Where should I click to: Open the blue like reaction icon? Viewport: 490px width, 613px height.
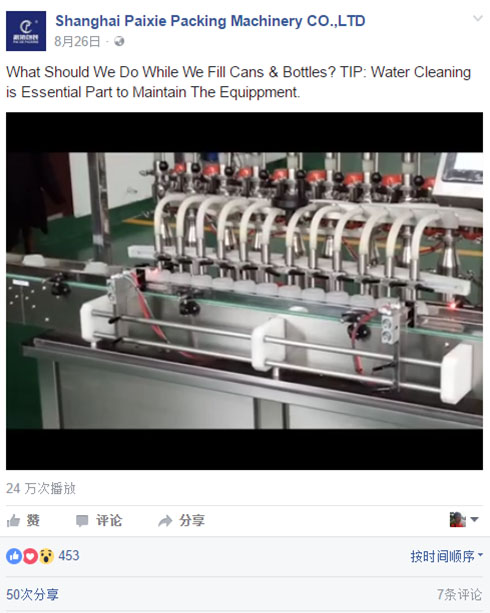pyautogui.click(x=14, y=556)
